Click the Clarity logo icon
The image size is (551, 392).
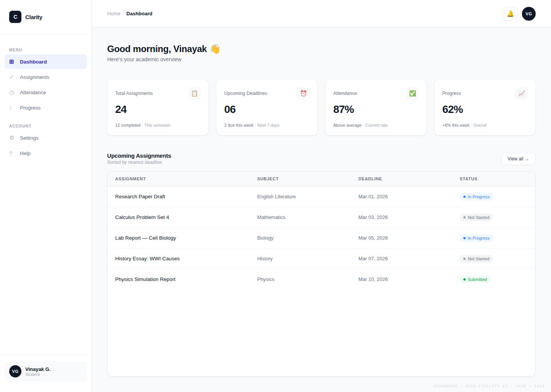(15, 17)
